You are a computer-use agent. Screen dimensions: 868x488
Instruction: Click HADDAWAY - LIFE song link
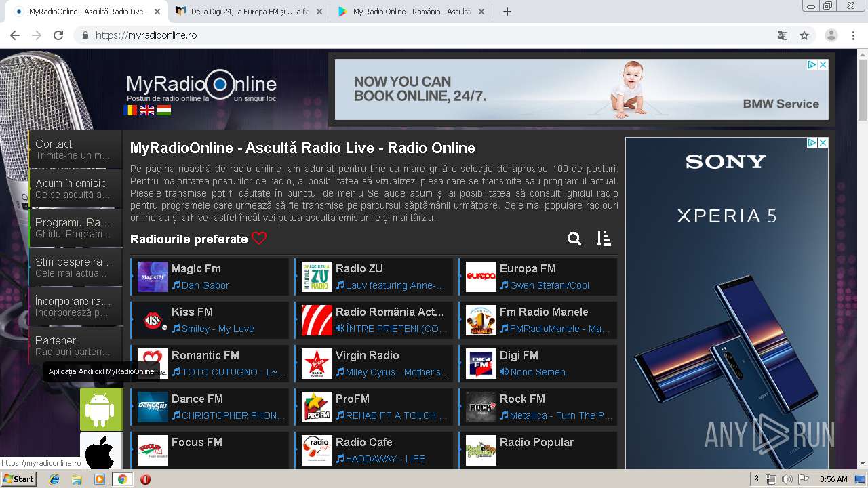tap(385, 459)
